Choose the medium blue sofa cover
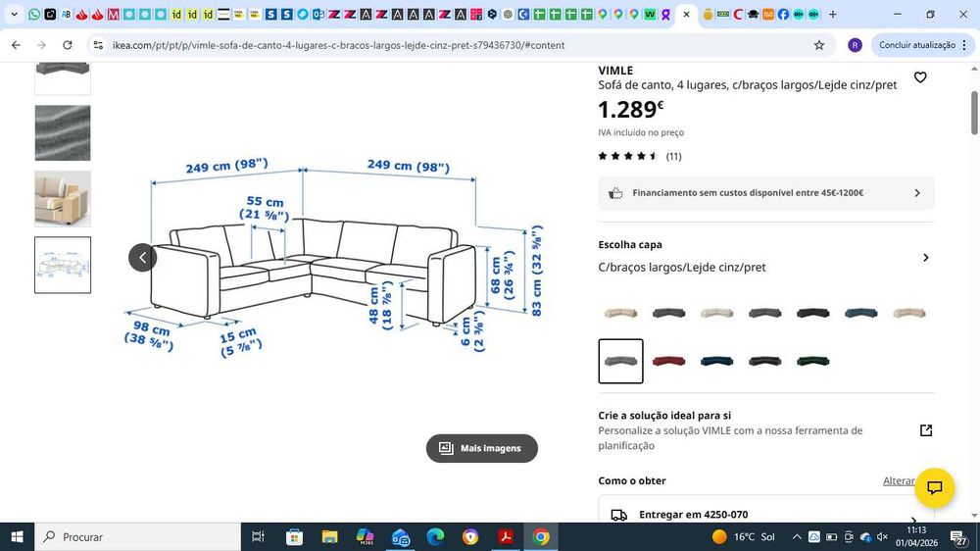Image resolution: width=980 pixels, height=551 pixels. (x=860, y=313)
